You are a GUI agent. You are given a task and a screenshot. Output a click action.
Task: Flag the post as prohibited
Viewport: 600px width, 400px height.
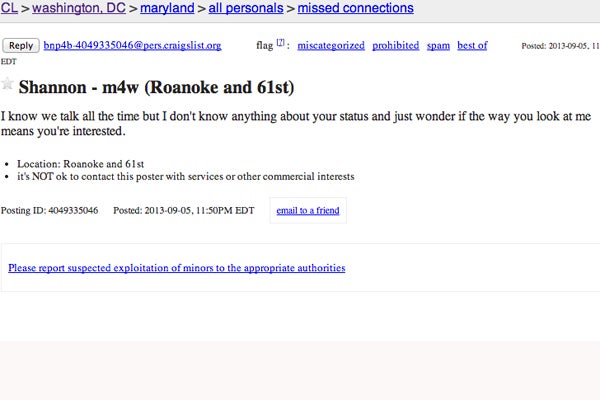396,46
